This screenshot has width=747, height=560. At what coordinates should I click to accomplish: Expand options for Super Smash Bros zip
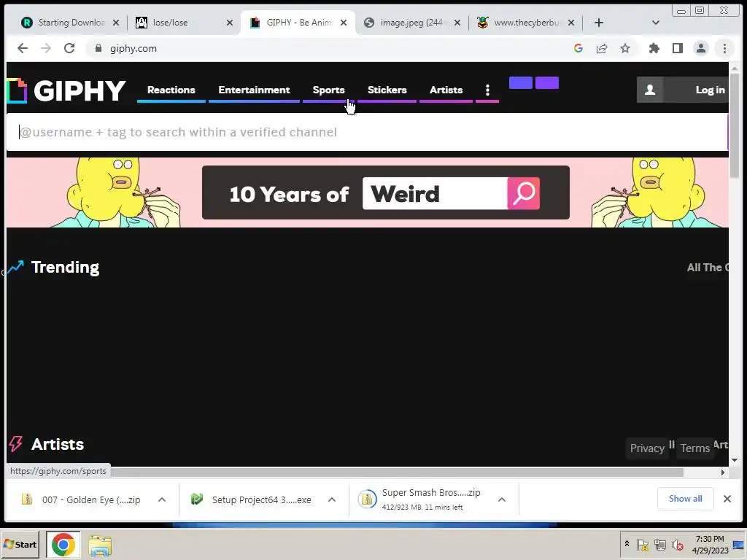(x=502, y=499)
